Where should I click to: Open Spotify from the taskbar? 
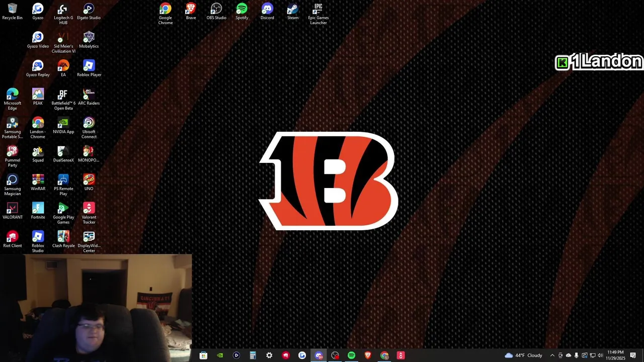[x=352, y=355]
